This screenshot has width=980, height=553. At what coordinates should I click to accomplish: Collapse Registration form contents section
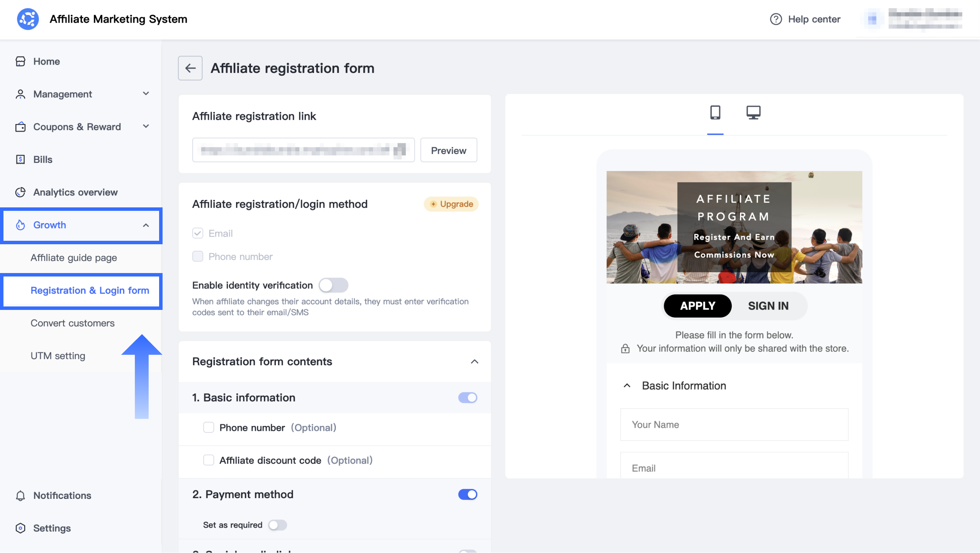(474, 361)
